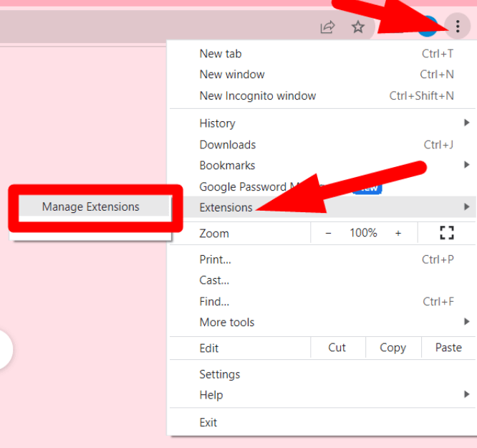Zoom out with the minus button
The height and width of the screenshot is (448, 477).
(328, 233)
